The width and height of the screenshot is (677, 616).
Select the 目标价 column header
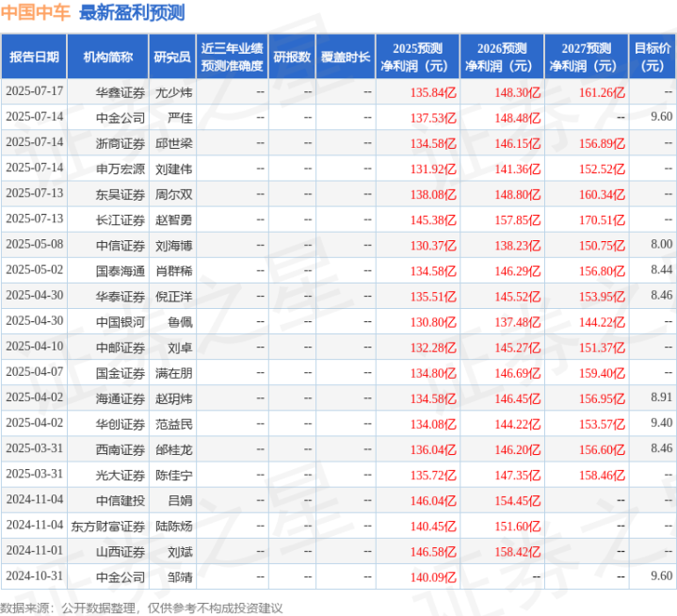click(653, 57)
